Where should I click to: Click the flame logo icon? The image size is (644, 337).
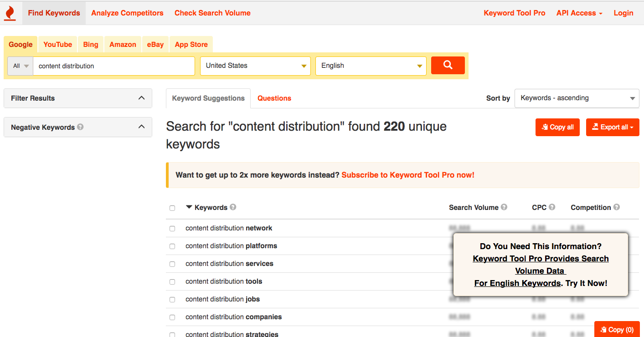10,13
